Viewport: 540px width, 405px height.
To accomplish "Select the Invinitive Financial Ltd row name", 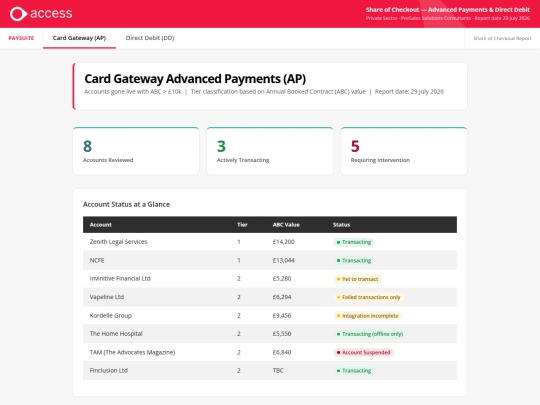I will click(120, 279).
